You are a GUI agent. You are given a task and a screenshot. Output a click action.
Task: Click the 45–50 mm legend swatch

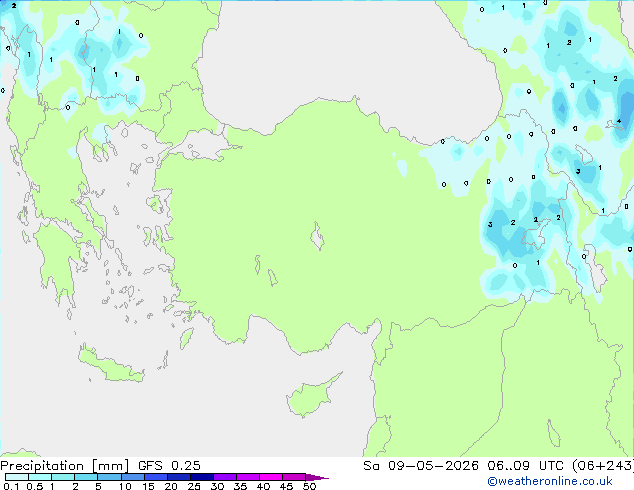[x=294, y=477]
